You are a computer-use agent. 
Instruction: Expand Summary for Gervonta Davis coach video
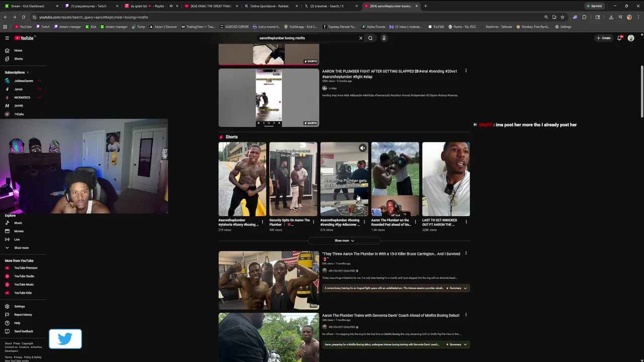coord(457,344)
